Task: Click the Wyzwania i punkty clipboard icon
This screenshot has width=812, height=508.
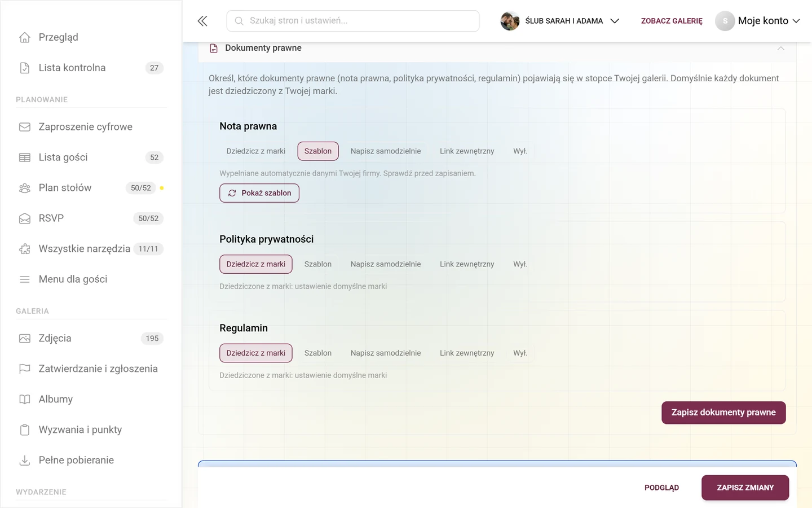Action: tap(25, 430)
